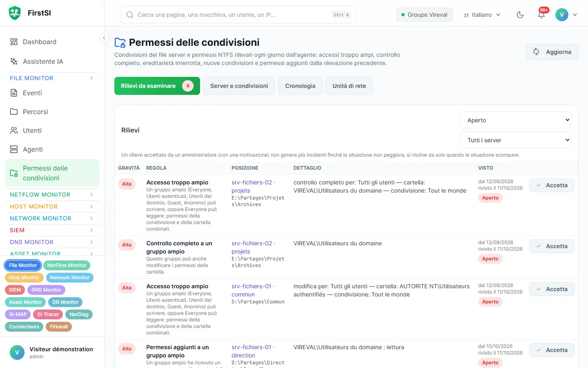Toggle File Monitor filter chip
Screen dimensions: 588x368
click(23, 265)
